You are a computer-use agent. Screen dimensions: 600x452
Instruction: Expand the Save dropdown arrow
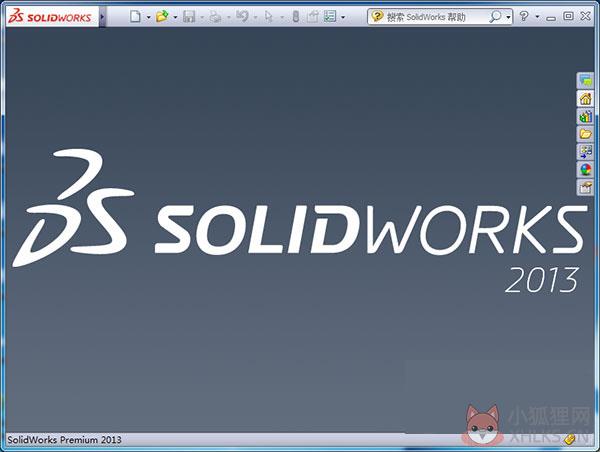point(202,17)
